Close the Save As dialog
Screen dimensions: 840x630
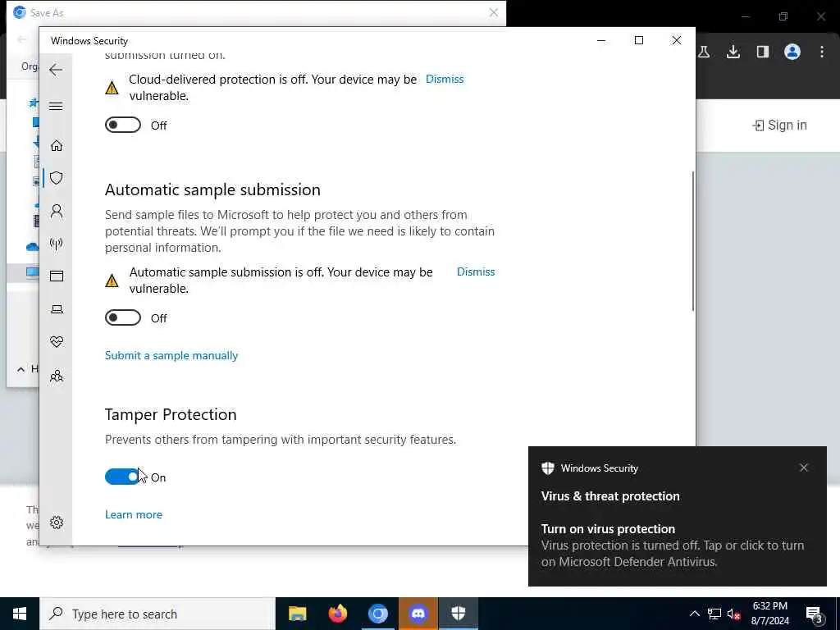(x=493, y=12)
